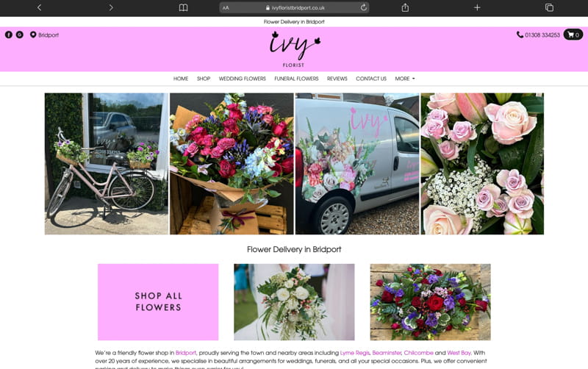Viewport: 588px width, 369px height.
Task: Follow the Lyme Regis link
Action: tap(355, 353)
